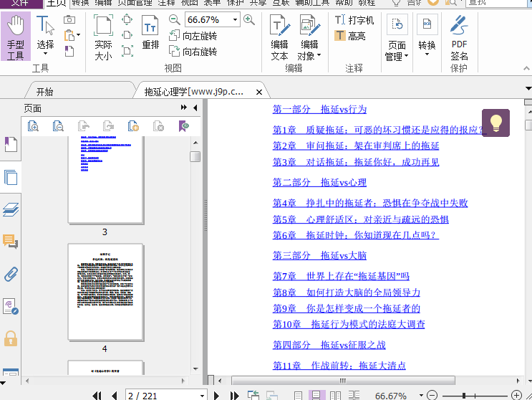Screen dimensions: 532x400
Task: Click the bookmark page icon in Tools group
Action: click(69, 51)
